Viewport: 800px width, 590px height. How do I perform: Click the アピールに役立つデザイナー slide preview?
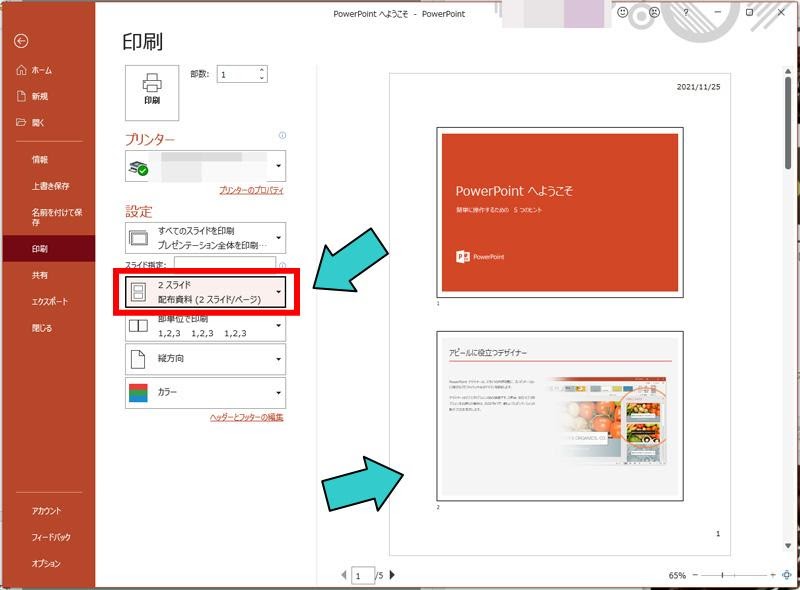(x=560, y=416)
